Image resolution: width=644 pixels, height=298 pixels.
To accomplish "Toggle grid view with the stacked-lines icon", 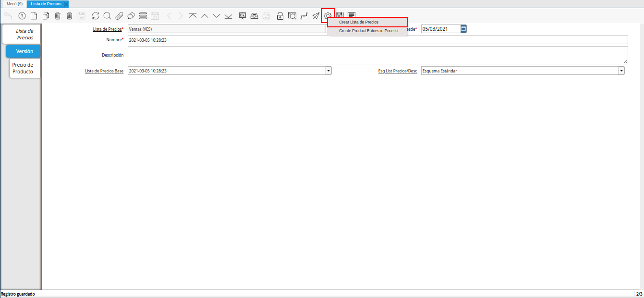I will (x=143, y=16).
